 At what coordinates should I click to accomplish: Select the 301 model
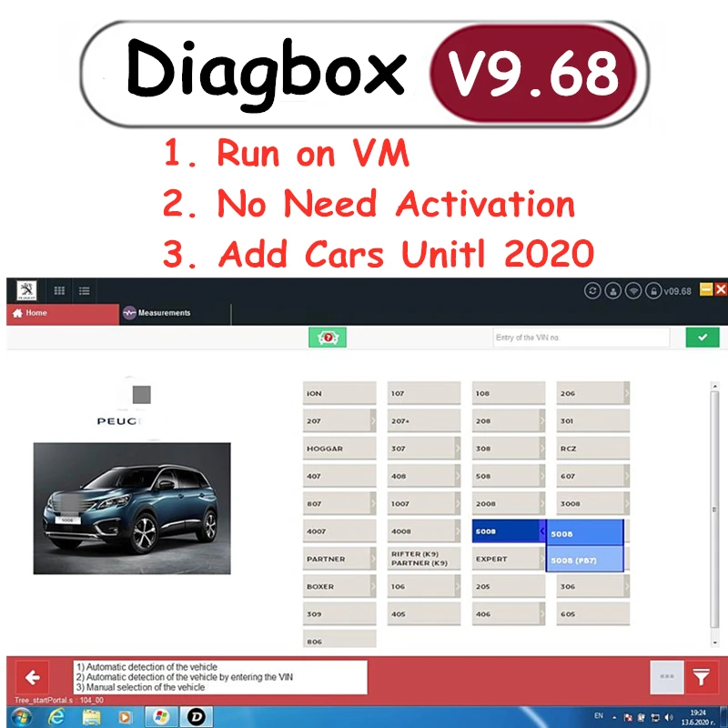593,421
